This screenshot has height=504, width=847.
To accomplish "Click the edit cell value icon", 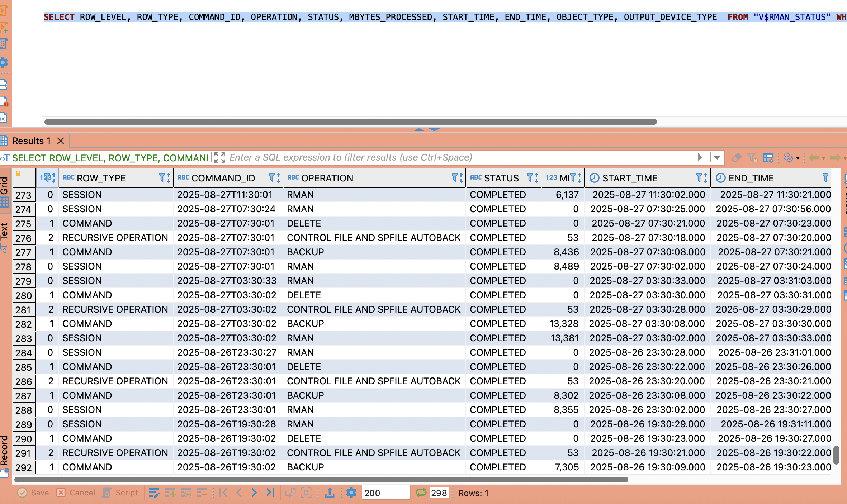I will 154,493.
